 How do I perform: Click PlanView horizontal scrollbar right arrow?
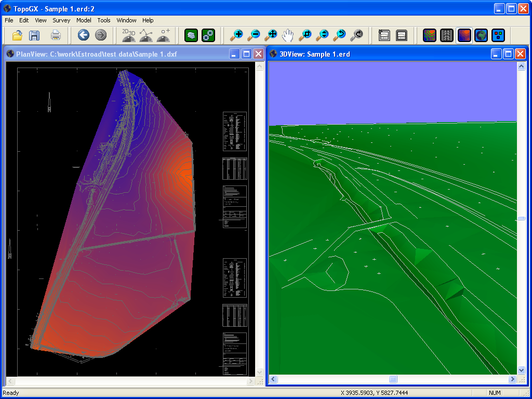pyautogui.click(x=251, y=381)
